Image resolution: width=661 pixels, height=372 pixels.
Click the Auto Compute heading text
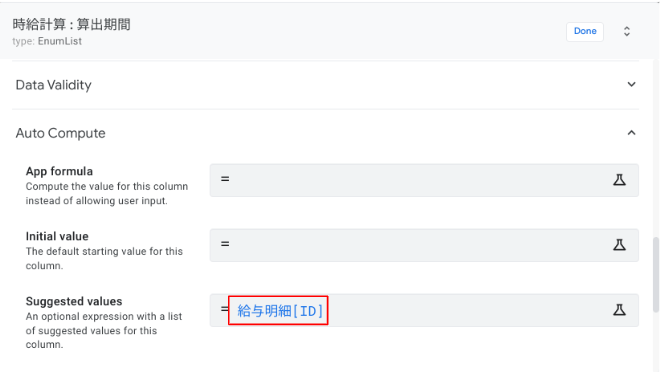(x=61, y=133)
